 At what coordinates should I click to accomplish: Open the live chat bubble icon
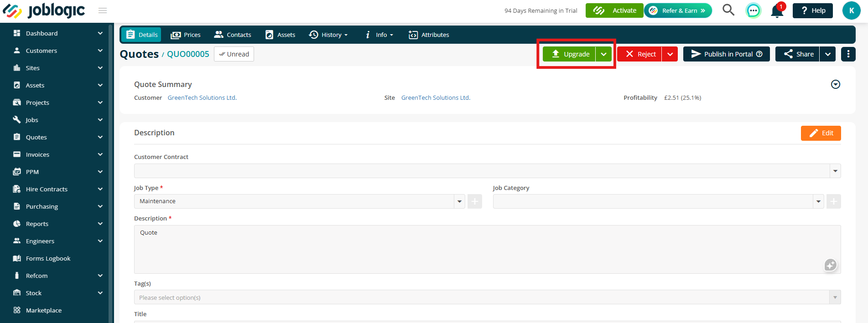[753, 10]
